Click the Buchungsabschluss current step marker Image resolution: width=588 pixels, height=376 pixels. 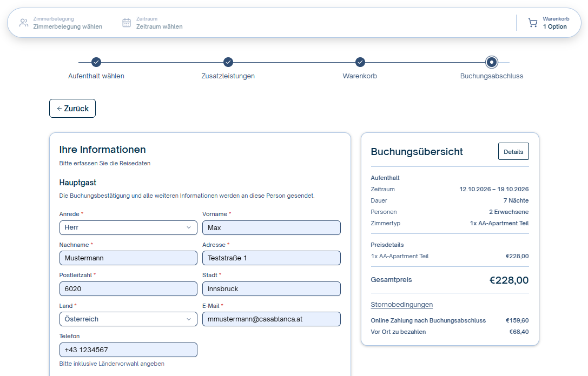coord(492,62)
